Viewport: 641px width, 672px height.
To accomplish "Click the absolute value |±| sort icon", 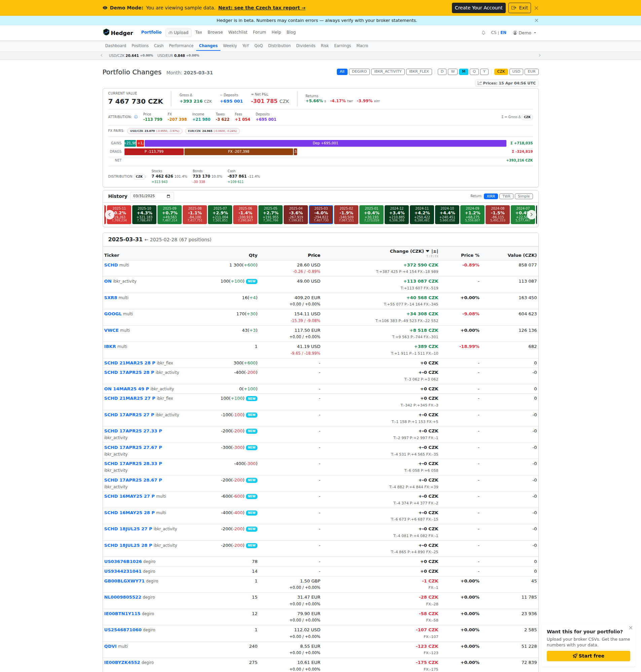I will click(x=435, y=251).
